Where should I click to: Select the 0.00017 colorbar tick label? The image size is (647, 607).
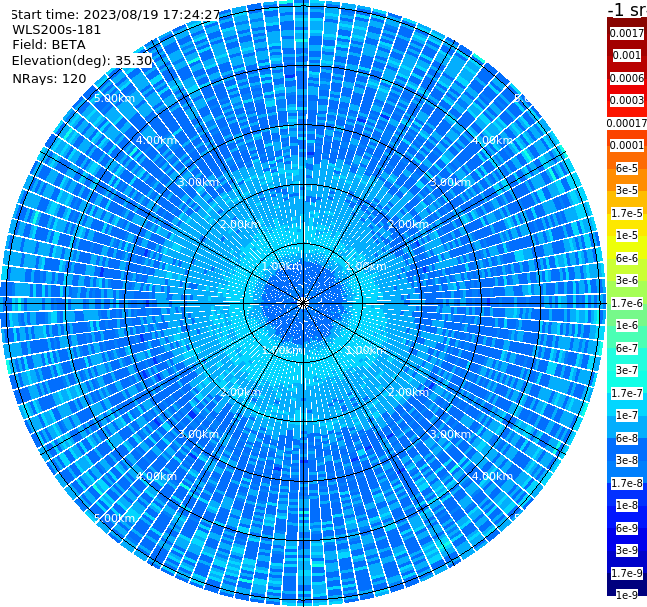pos(627,123)
